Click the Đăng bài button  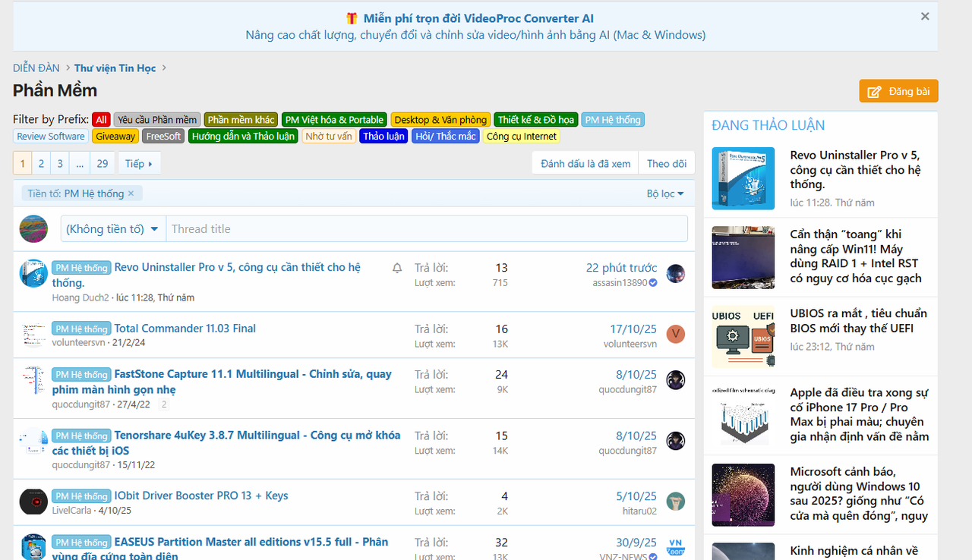[x=899, y=91]
